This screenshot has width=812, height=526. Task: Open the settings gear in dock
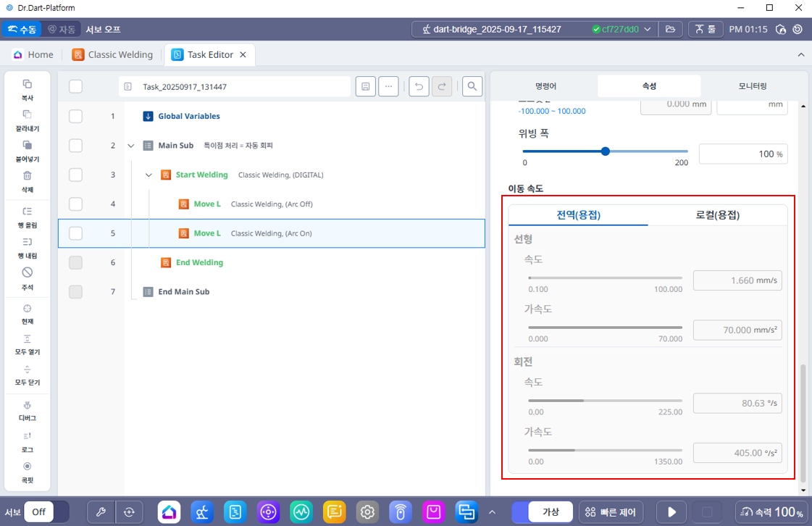pos(367,512)
